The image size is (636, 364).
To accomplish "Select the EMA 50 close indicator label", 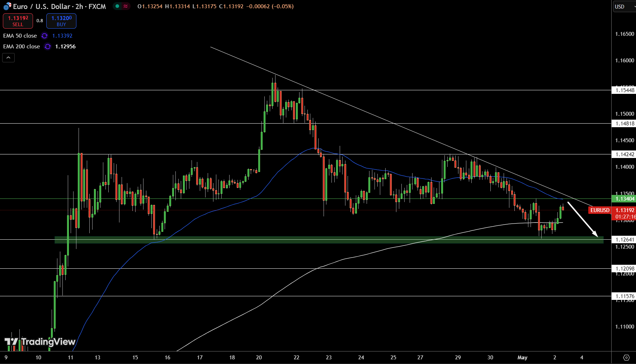I will [20, 36].
